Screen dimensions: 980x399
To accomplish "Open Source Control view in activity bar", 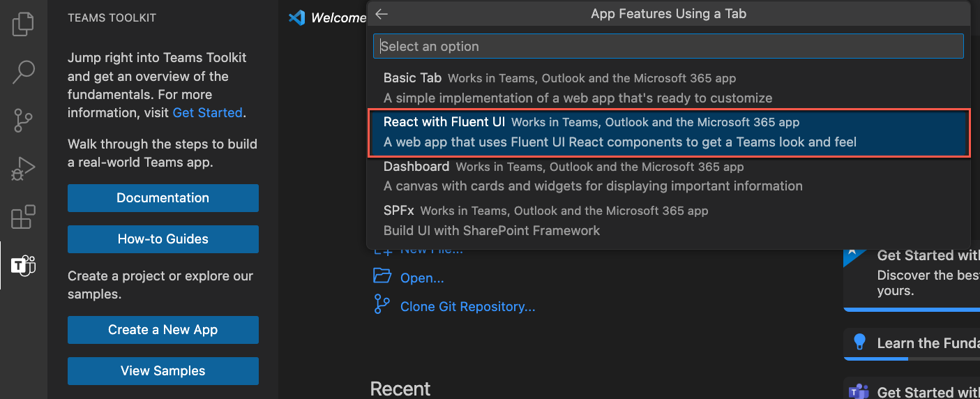I will [23, 120].
